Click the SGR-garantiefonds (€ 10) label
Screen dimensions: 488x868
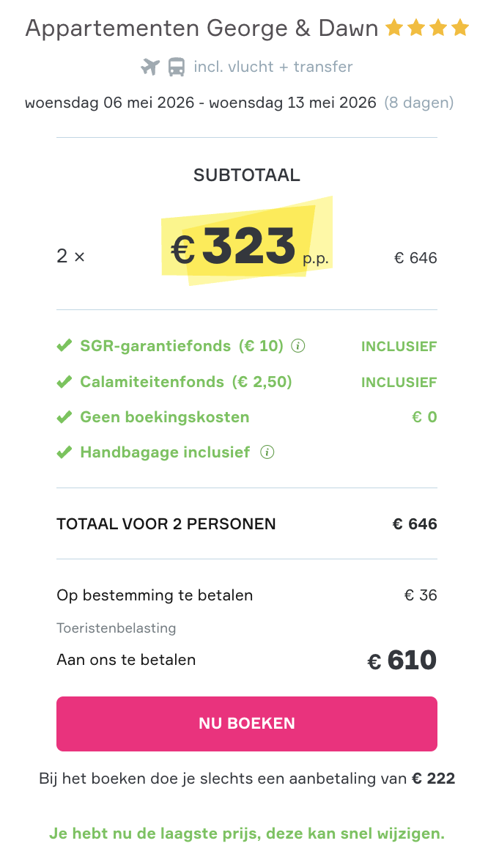(x=181, y=346)
